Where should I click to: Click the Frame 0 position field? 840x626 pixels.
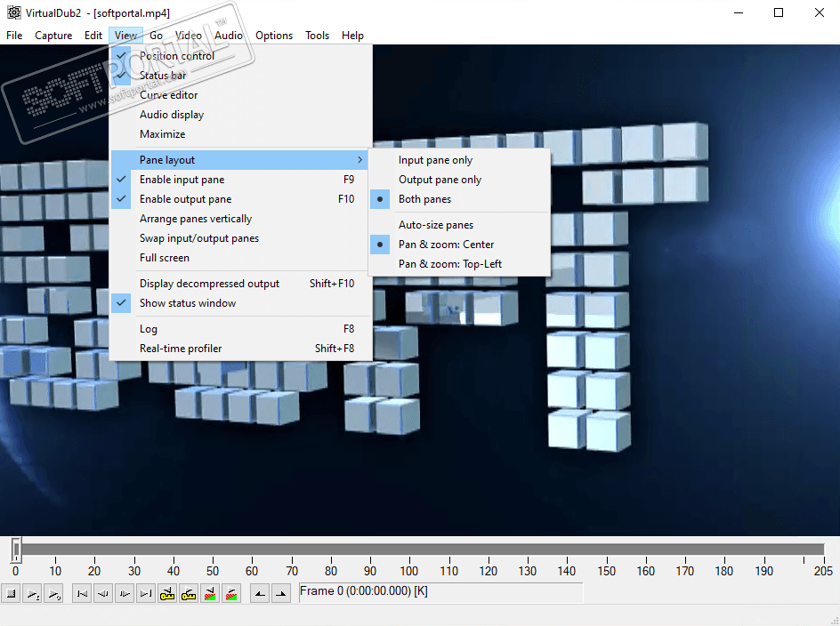click(440, 591)
